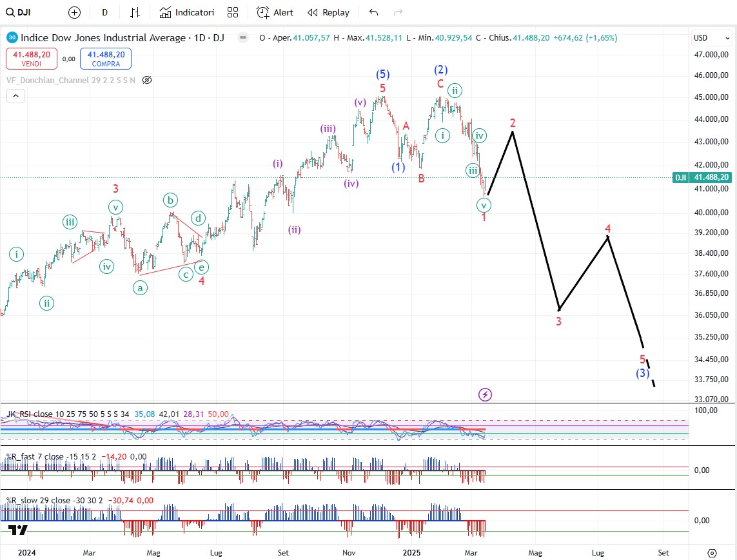Screen dimensions: 737x560
Task: Click the 0,00 spread value between buttons
Action: pyautogui.click(x=68, y=59)
